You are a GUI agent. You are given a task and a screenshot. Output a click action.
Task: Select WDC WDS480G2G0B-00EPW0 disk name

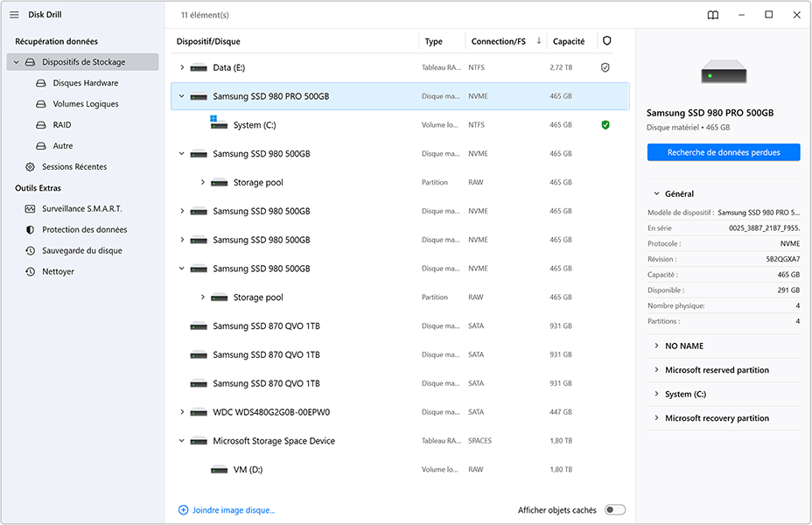[271, 412]
